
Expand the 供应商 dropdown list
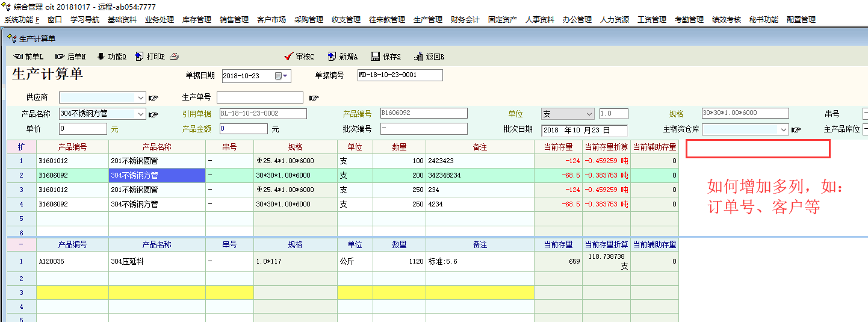(141, 98)
